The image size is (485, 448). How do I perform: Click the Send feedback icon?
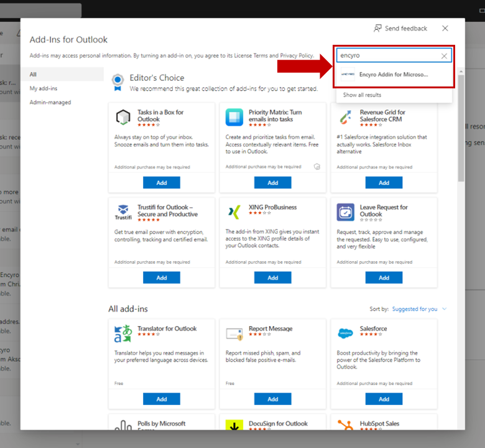pos(377,29)
